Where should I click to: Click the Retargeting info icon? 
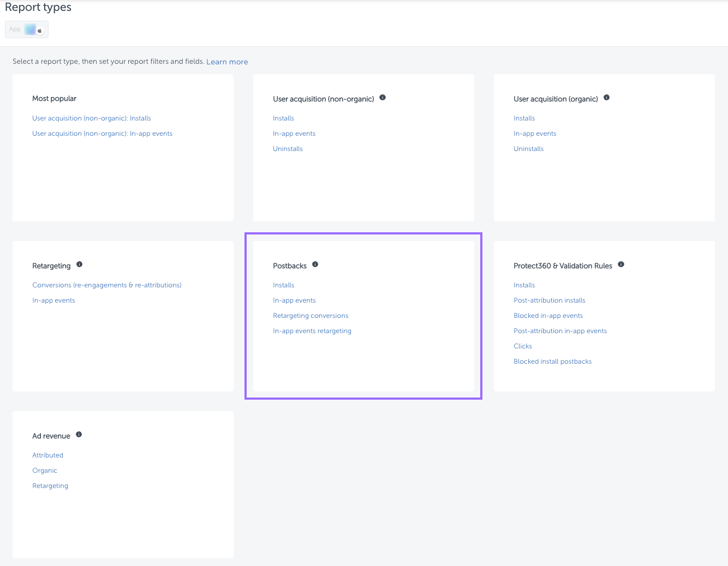click(79, 264)
